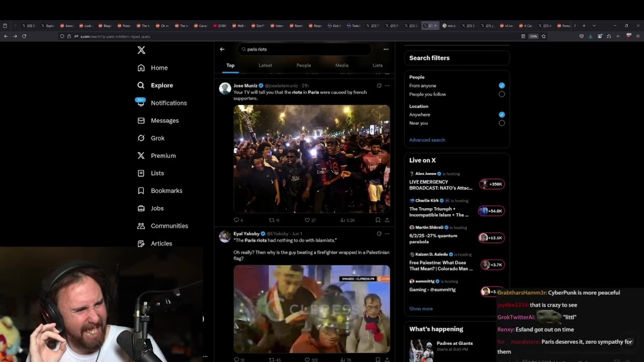Click the back arrow beside search
This screenshot has height=362, width=644.
coord(222,49)
